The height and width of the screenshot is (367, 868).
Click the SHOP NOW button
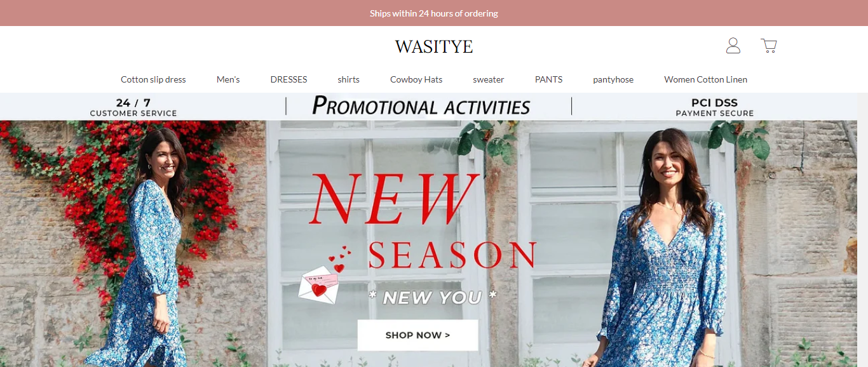(x=417, y=335)
